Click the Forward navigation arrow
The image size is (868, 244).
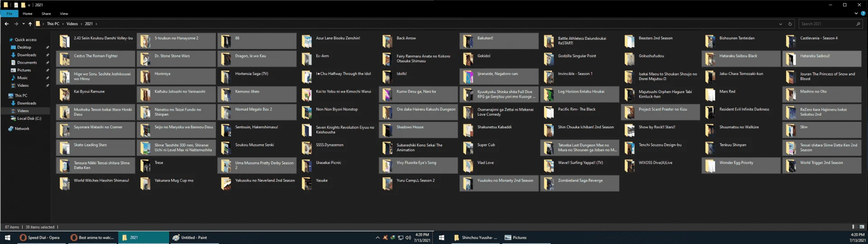tap(16, 24)
